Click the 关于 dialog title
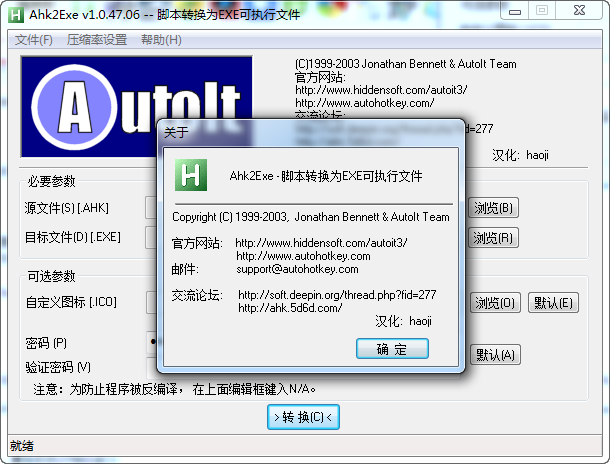Viewport: 610px width, 464px height. (176, 132)
